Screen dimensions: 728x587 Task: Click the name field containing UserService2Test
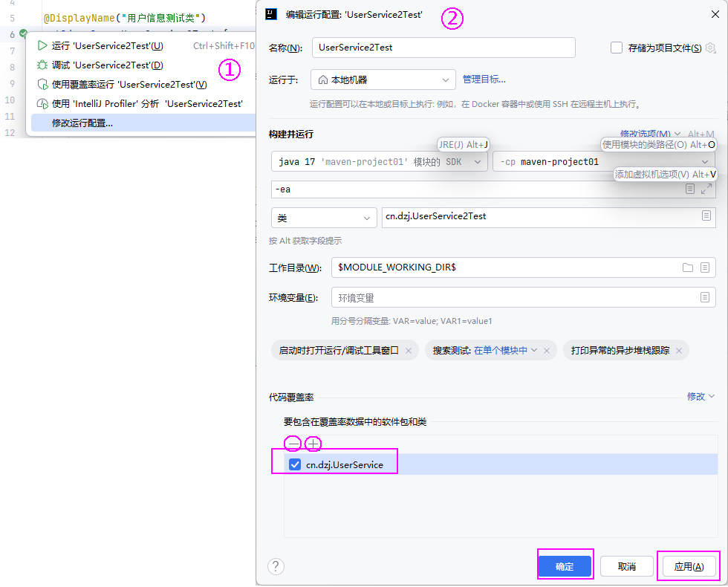click(x=443, y=48)
